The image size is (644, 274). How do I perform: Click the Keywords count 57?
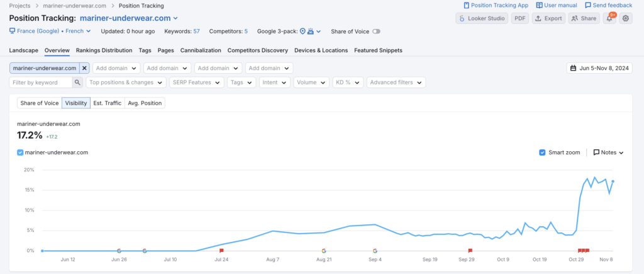[x=196, y=31]
